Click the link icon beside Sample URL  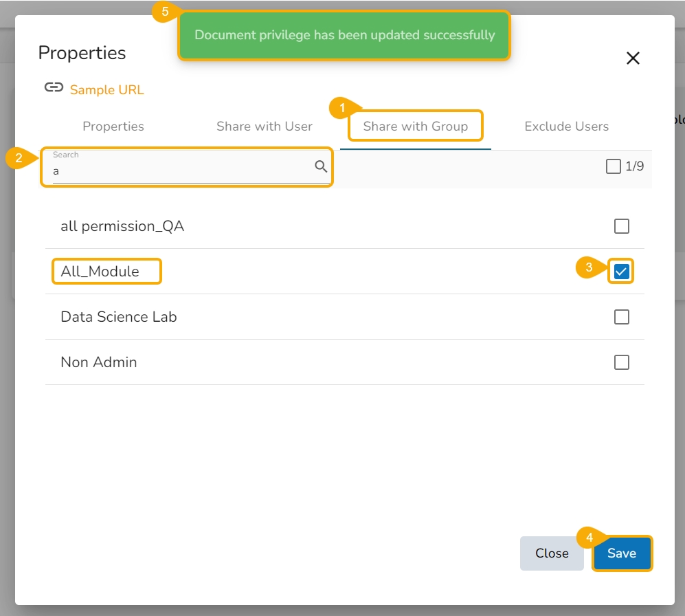click(x=54, y=87)
